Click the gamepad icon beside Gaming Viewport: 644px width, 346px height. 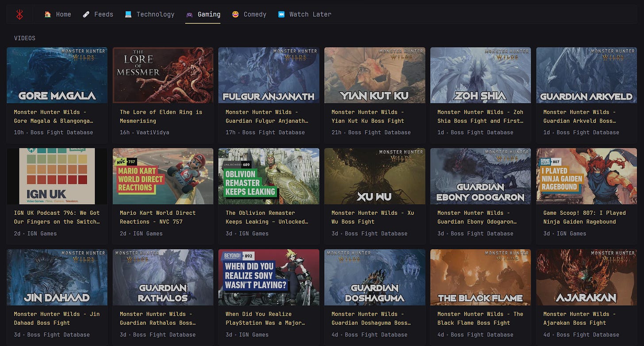(189, 14)
